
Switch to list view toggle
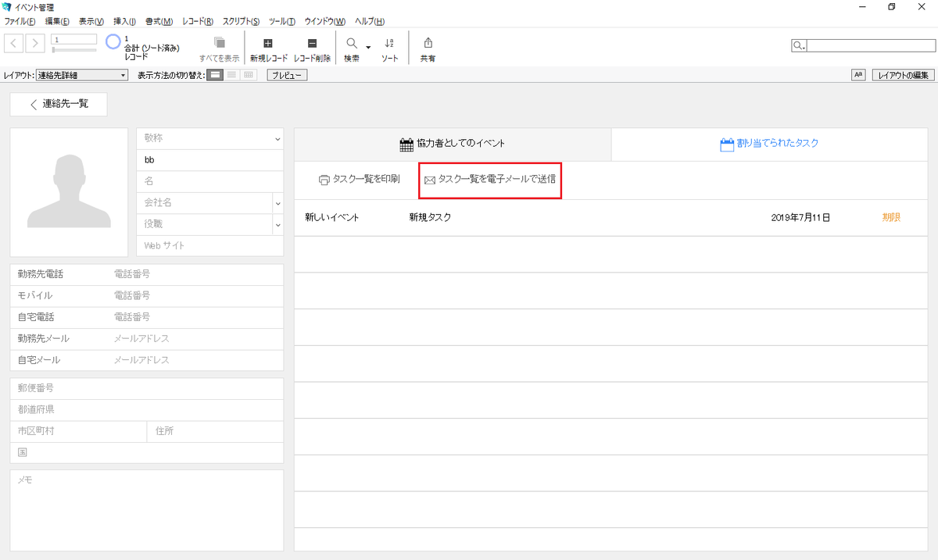(231, 74)
